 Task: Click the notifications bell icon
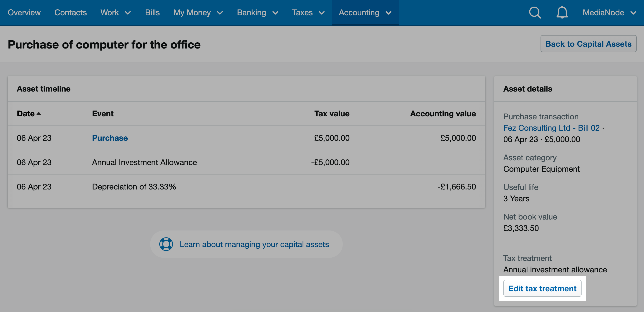pos(562,13)
